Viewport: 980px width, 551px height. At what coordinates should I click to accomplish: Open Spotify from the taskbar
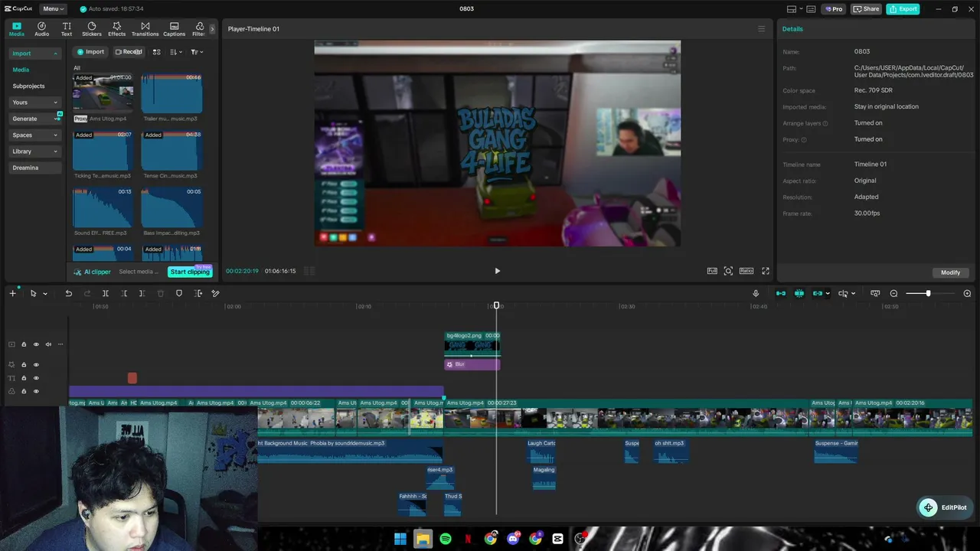tap(446, 539)
